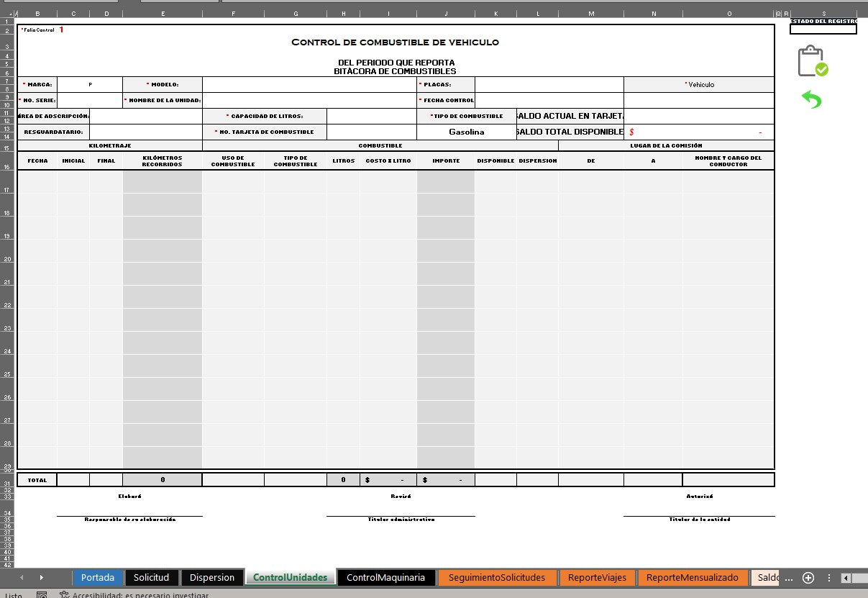Click the Resguardatario value field
Viewport: 868px width, 598px height.
point(146,132)
